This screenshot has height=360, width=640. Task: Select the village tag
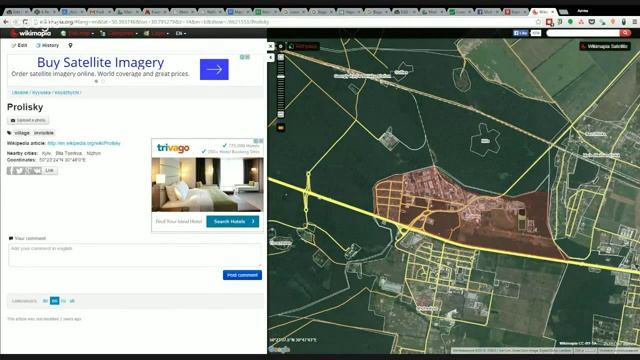tap(22, 133)
